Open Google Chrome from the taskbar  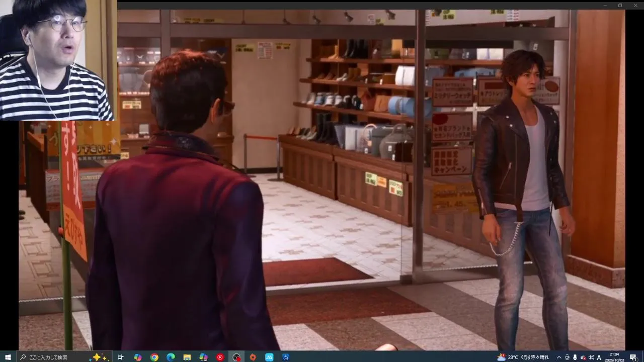154,357
